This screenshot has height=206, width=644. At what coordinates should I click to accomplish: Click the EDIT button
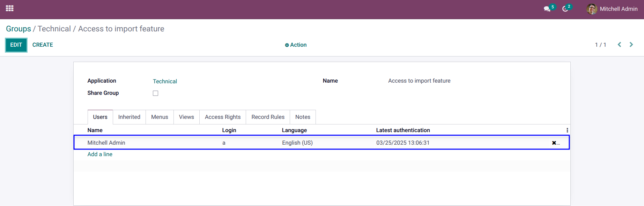pyautogui.click(x=16, y=45)
